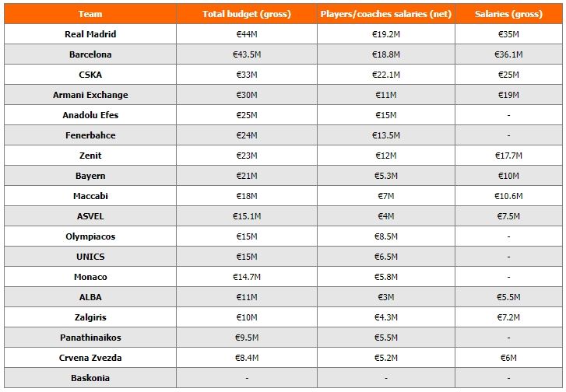Image resolution: width=566 pixels, height=392 pixels.
Task: Select the Barcelona team name cell
Action: 90,54
